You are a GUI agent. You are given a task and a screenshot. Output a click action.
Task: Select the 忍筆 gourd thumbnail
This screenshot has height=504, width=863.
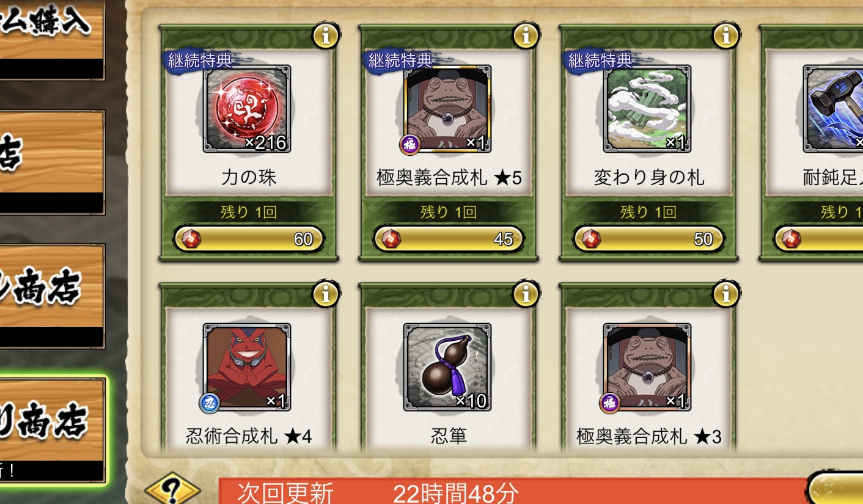point(447,367)
